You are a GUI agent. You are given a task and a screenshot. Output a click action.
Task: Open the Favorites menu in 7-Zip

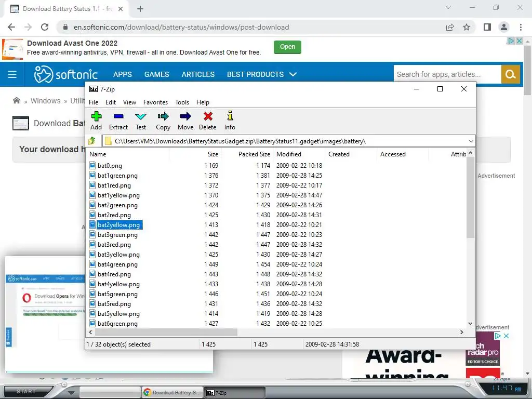pyautogui.click(x=155, y=102)
